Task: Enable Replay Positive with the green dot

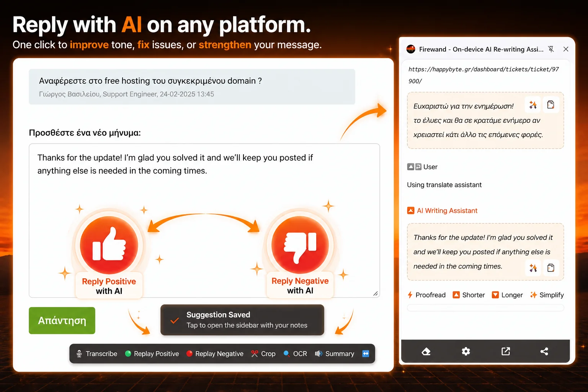Action: (128, 354)
